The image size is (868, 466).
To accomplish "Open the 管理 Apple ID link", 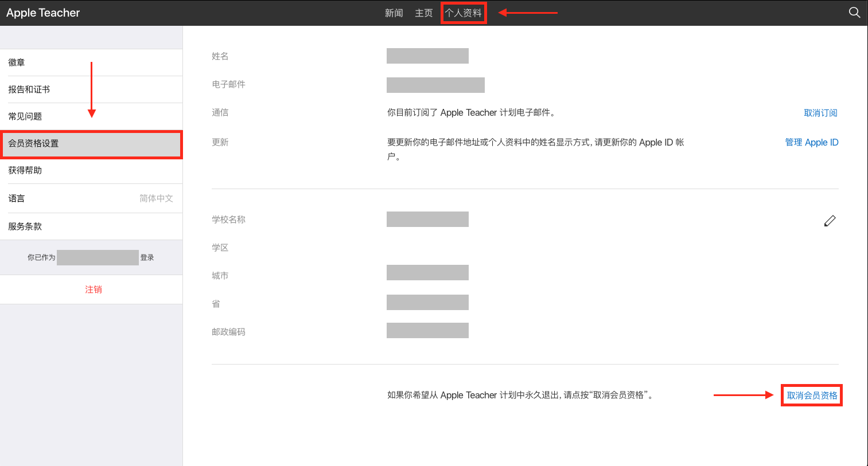I will pos(812,142).
